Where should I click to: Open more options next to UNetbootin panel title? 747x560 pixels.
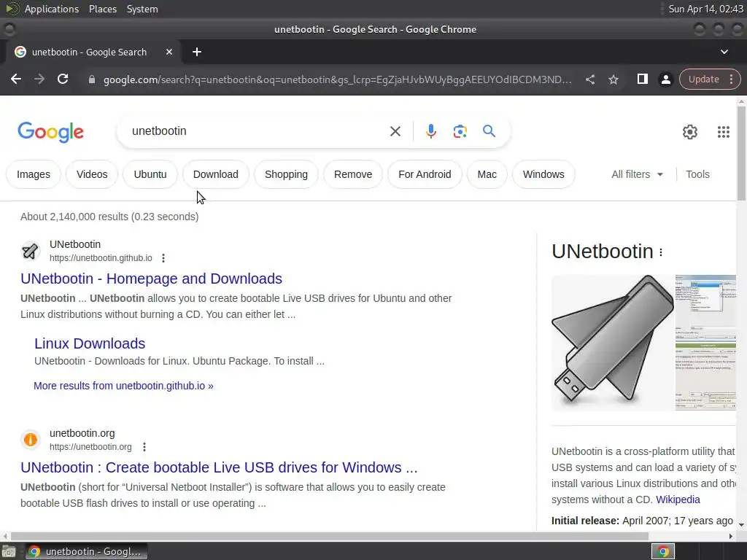pos(661,252)
